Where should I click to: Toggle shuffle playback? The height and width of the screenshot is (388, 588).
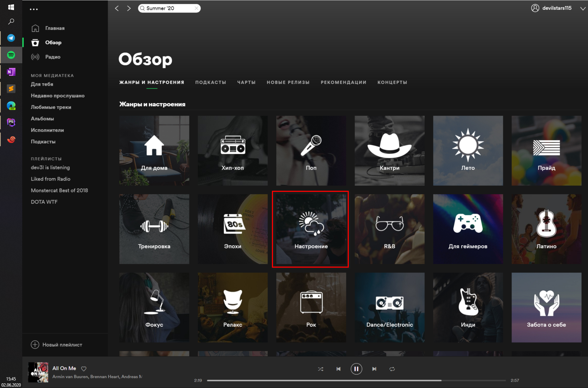(x=320, y=369)
